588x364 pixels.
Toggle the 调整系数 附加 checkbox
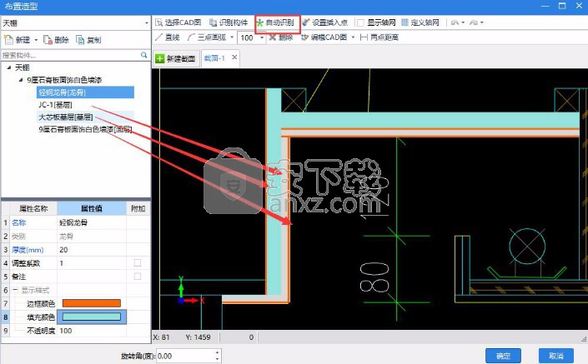coord(138,263)
